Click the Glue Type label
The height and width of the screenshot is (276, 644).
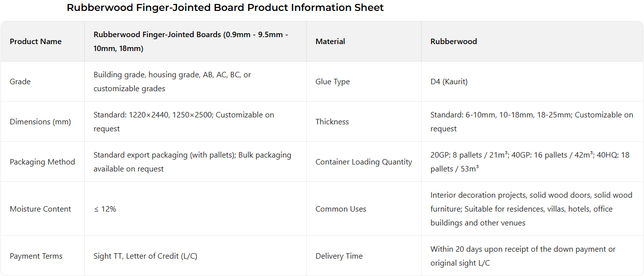pos(332,82)
